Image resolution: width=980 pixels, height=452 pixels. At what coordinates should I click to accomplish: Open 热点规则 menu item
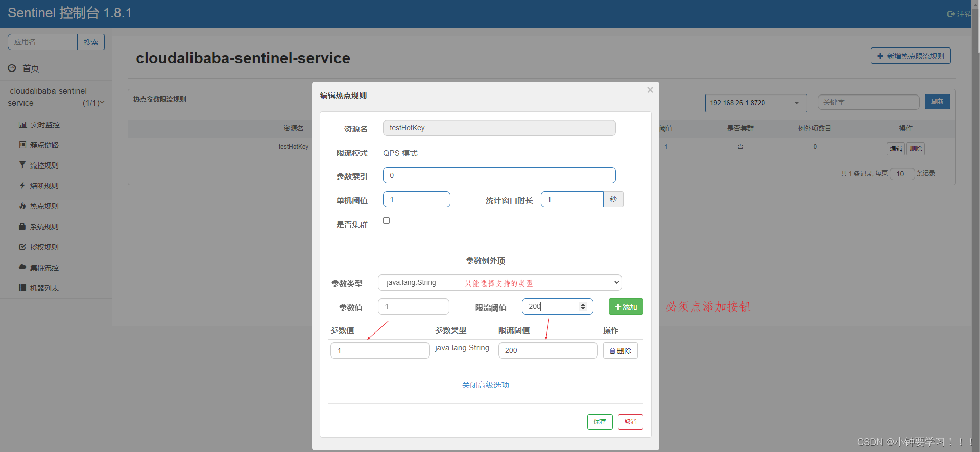44,206
